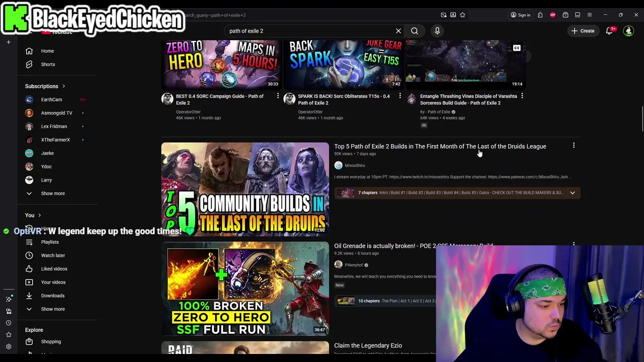The width and height of the screenshot is (644, 362).
Task: Click browser Sign in button
Action: [x=520, y=15]
